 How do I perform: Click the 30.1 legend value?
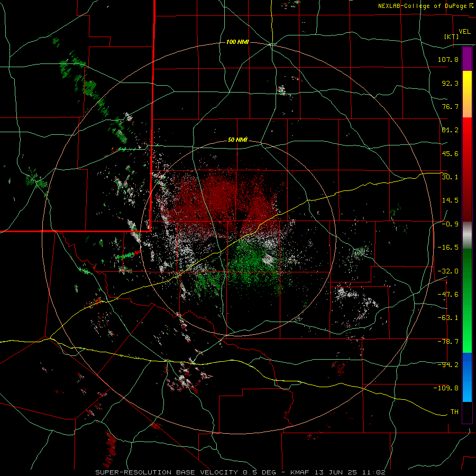(x=450, y=177)
